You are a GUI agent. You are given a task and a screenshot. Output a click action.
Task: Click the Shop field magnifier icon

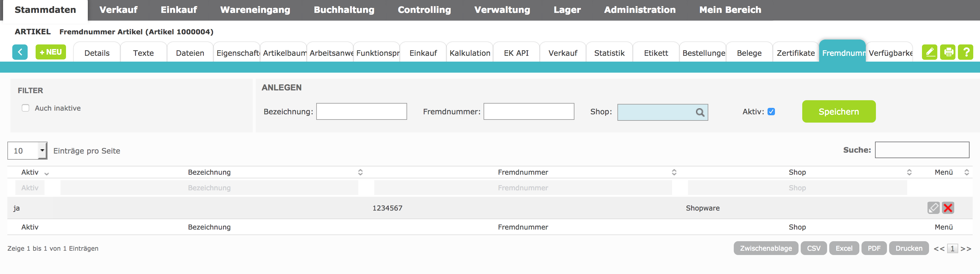[700, 112]
